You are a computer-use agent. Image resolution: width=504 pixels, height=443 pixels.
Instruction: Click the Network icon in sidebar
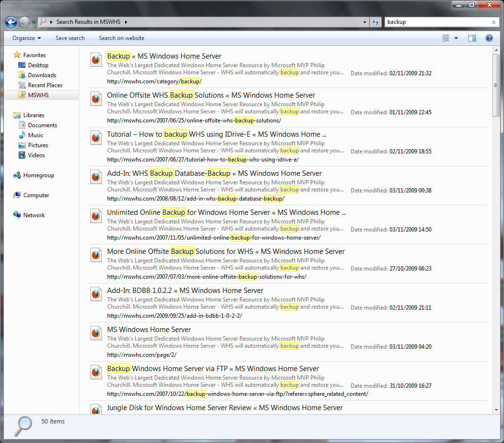click(17, 215)
